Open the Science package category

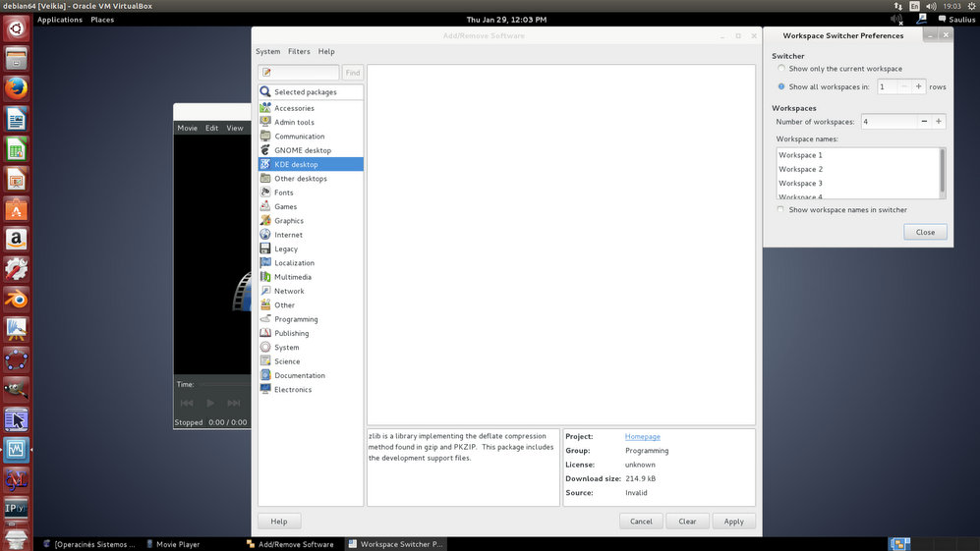point(287,361)
